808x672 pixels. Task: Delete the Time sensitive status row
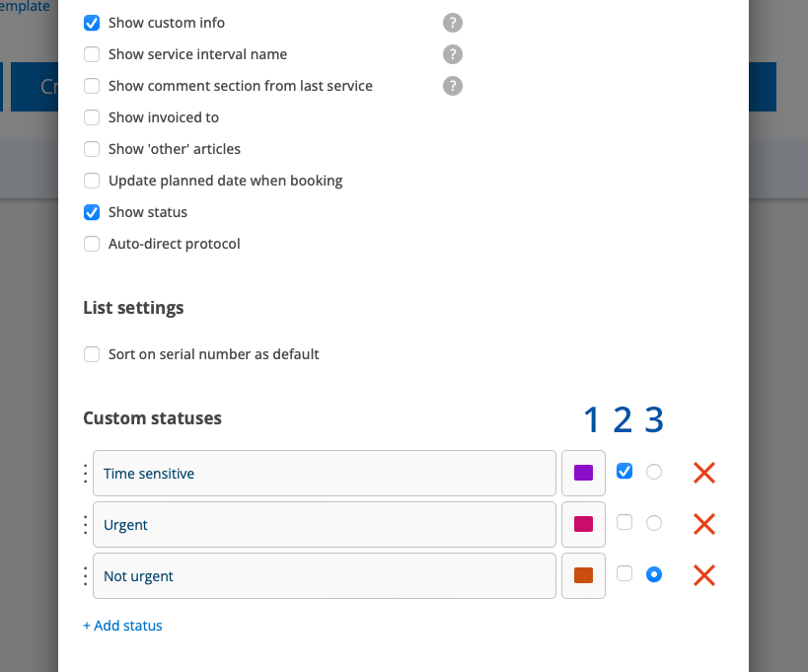[x=703, y=473]
